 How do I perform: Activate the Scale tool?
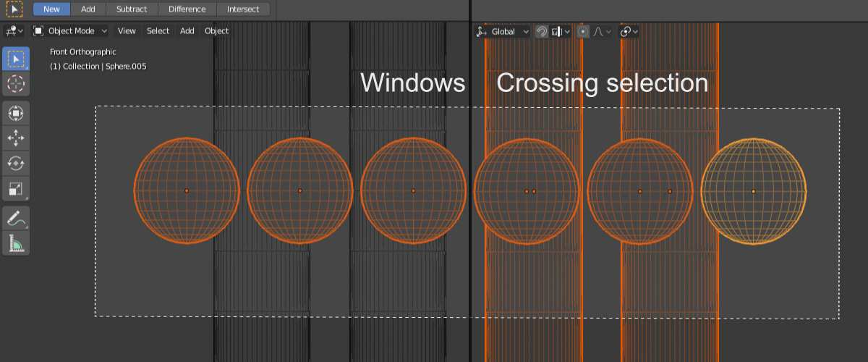pos(16,189)
